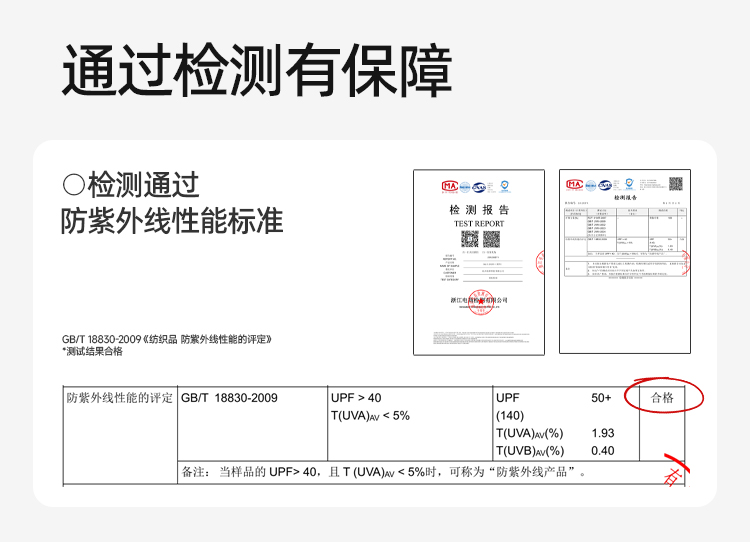Click the T(UVA)AV 1.93 result value
Image resolution: width=750 pixels, height=542 pixels.
602,433
